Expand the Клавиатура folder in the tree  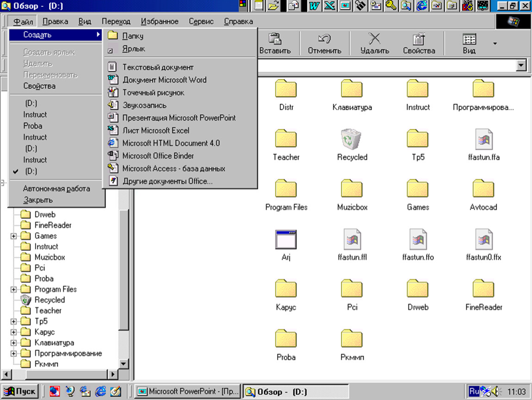(13, 343)
